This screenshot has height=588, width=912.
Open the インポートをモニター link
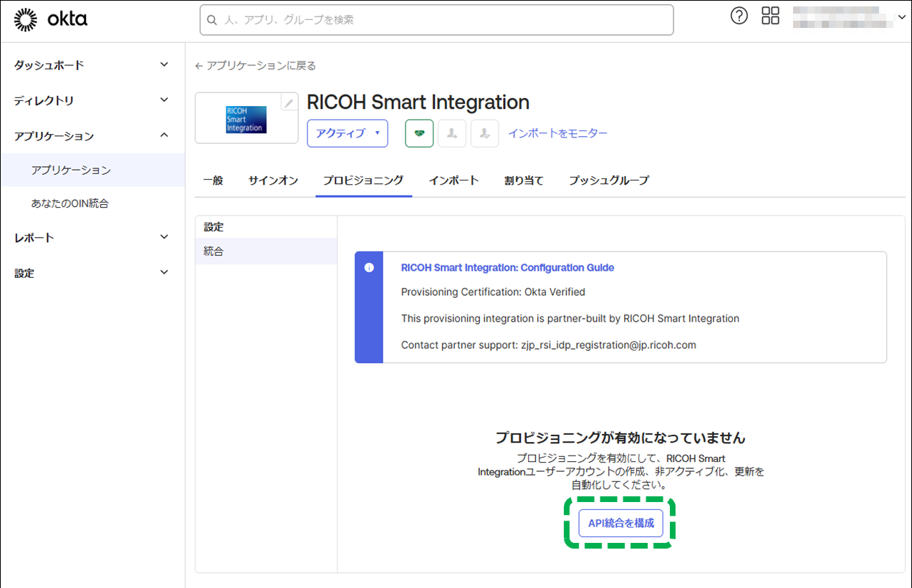point(558,133)
